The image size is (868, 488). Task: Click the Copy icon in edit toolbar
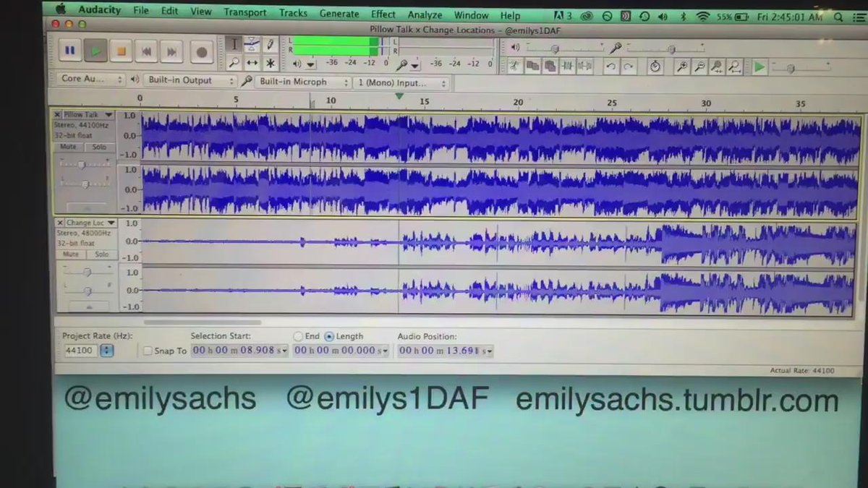click(x=532, y=66)
